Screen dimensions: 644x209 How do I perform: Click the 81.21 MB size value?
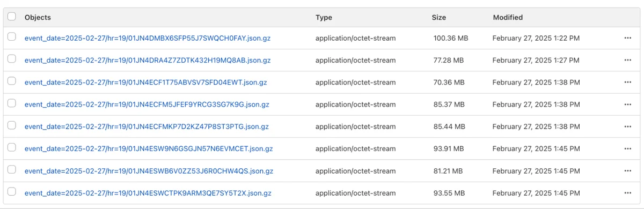pyautogui.click(x=448, y=171)
